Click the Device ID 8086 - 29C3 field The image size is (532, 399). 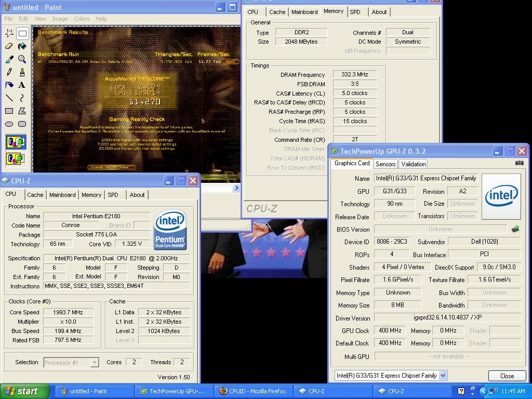point(392,242)
